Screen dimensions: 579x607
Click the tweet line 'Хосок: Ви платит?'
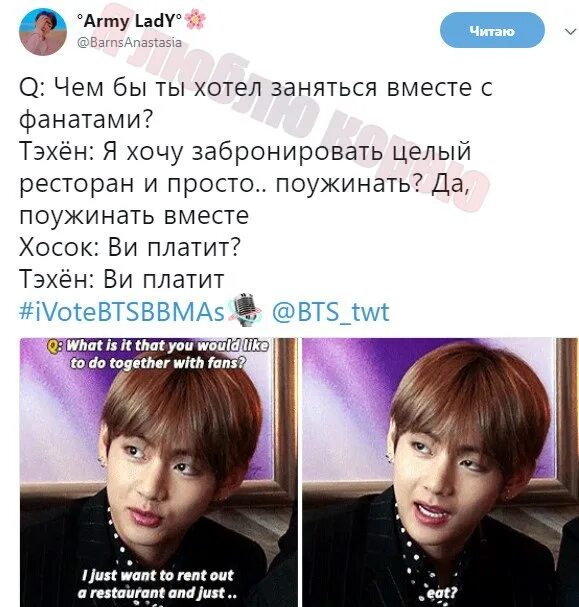pos(130,247)
